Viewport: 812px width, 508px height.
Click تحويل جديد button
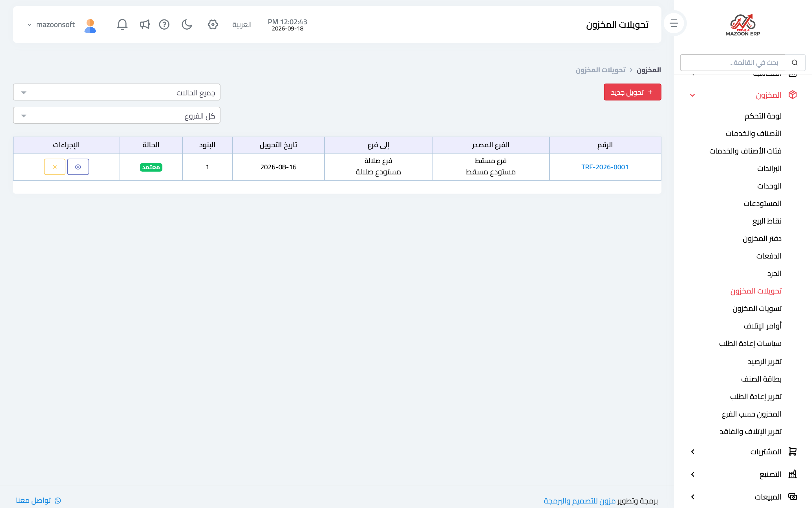pos(632,92)
